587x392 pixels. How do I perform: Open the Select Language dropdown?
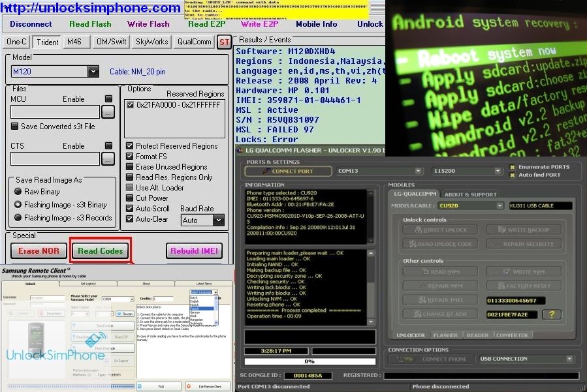click(x=215, y=292)
